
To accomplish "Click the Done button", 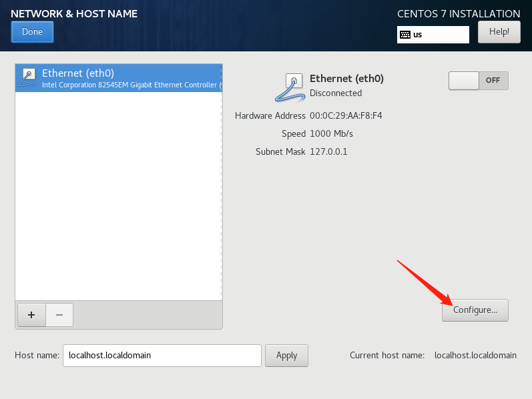I will pyautogui.click(x=32, y=32).
